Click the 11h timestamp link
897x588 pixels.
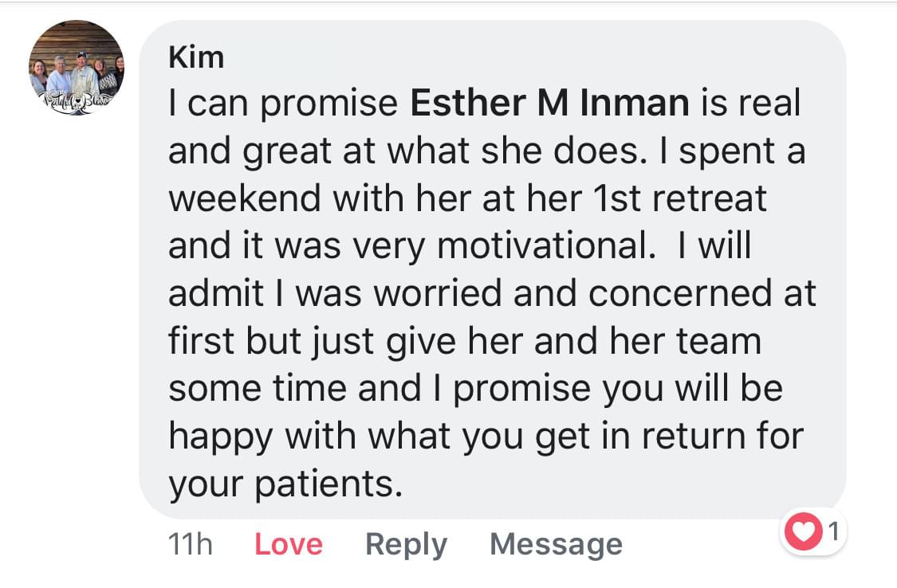tap(190, 544)
